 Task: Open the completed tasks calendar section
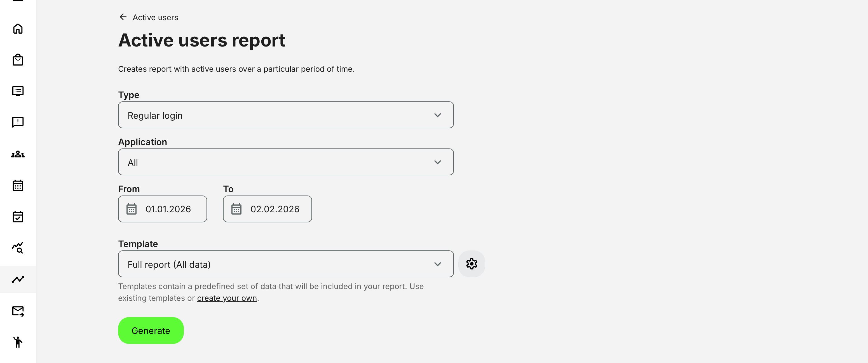click(x=18, y=217)
